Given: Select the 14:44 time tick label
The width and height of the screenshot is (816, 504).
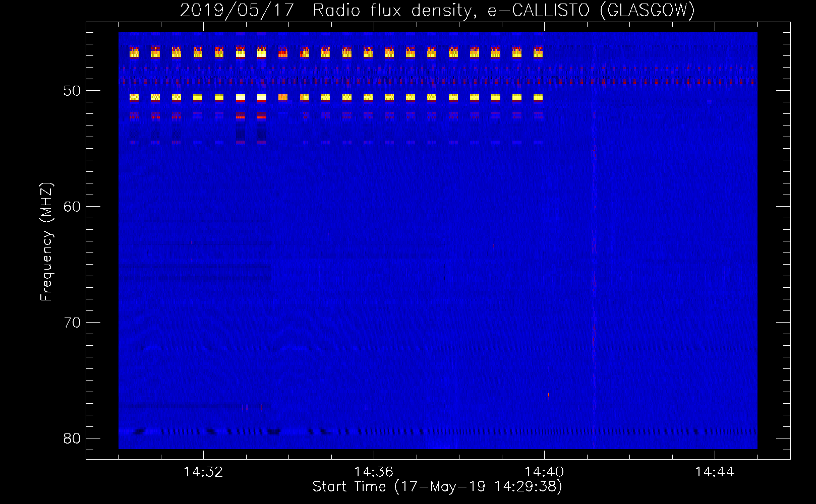Looking at the screenshot, I should [x=715, y=472].
